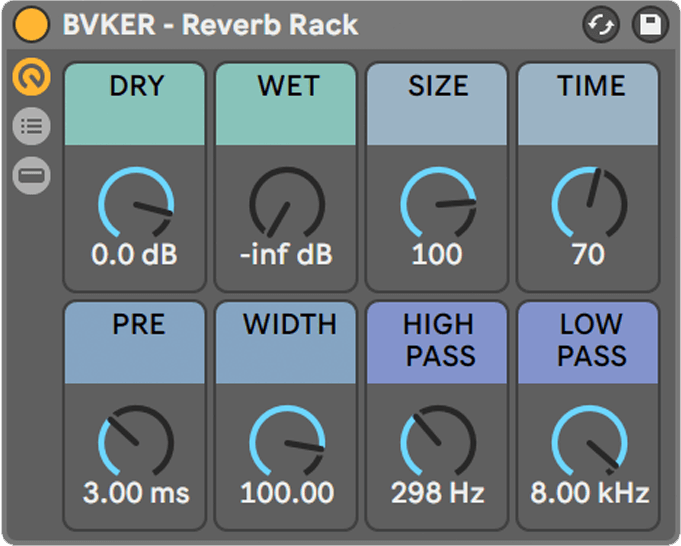
Task: Click the WIDTH macro knob
Action: point(287,441)
